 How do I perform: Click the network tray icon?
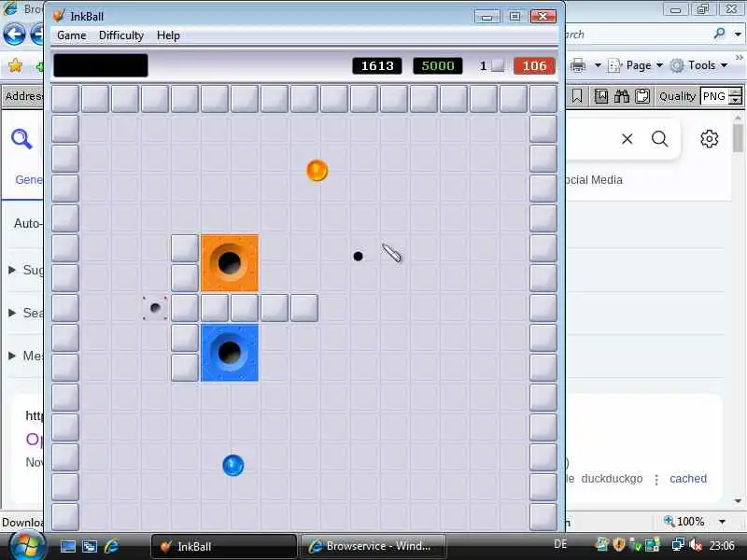click(678, 544)
